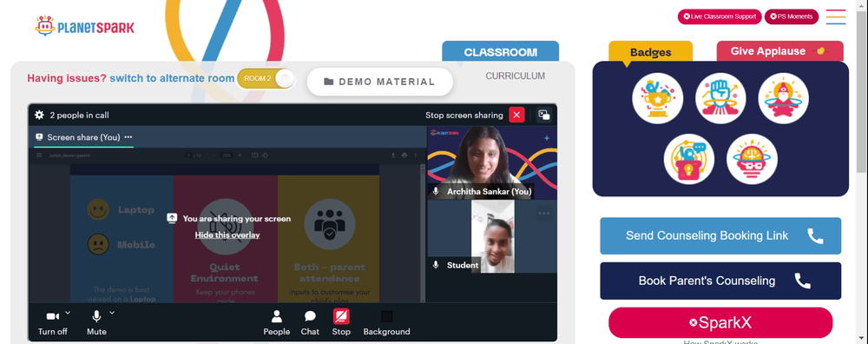Click Book Parent's Counseling
Image resolution: width=868 pixels, height=344 pixels.
click(720, 281)
